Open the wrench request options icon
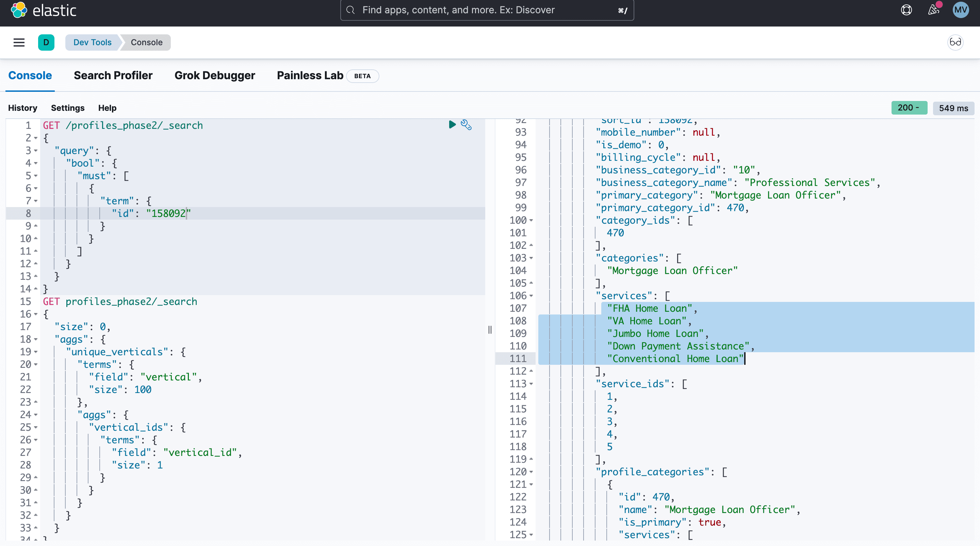The width and height of the screenshot is (980, 546). tap(466, 125)
